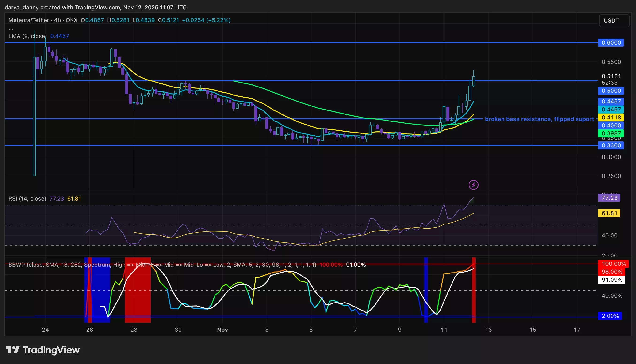
Task: Click the purple lightning bolt icon
Action: (x=473, y=185)
